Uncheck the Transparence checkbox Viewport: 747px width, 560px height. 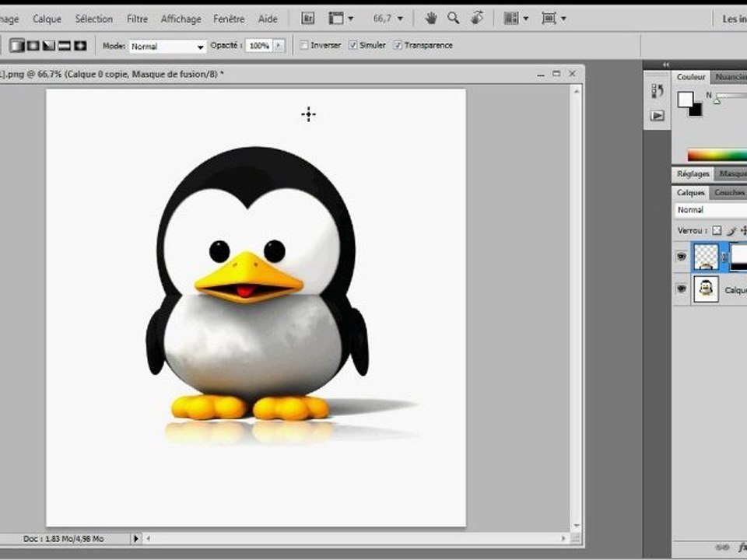[x=398, y=45]
